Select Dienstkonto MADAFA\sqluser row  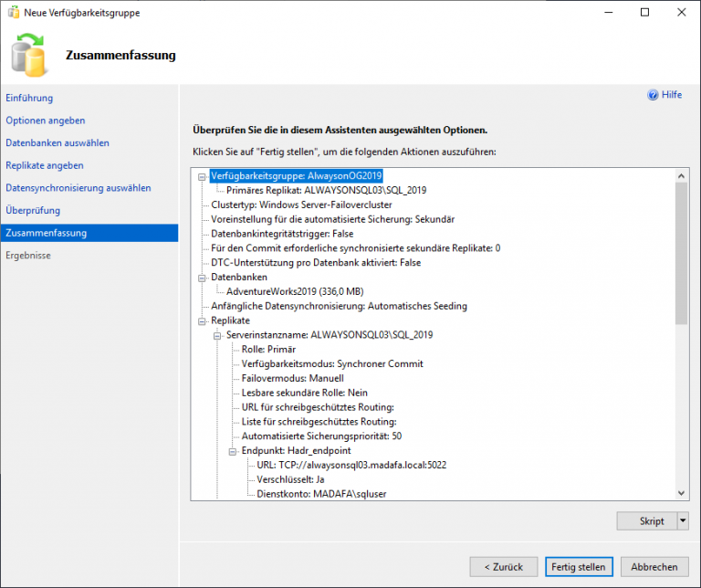point(322,494)
